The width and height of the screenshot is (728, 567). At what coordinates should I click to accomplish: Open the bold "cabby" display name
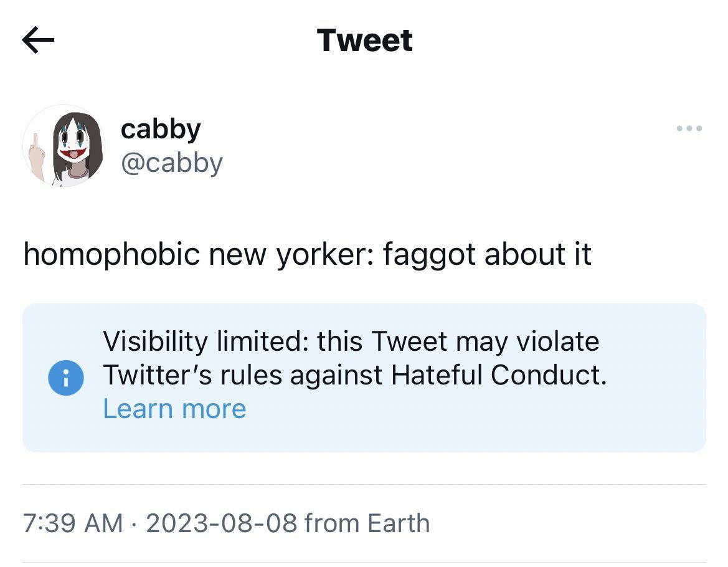[x=161, y=129]
